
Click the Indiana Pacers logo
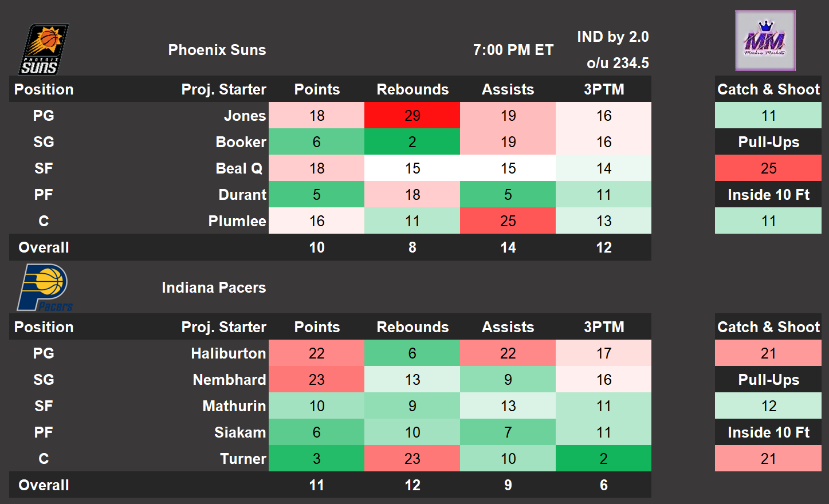(45, 288)
